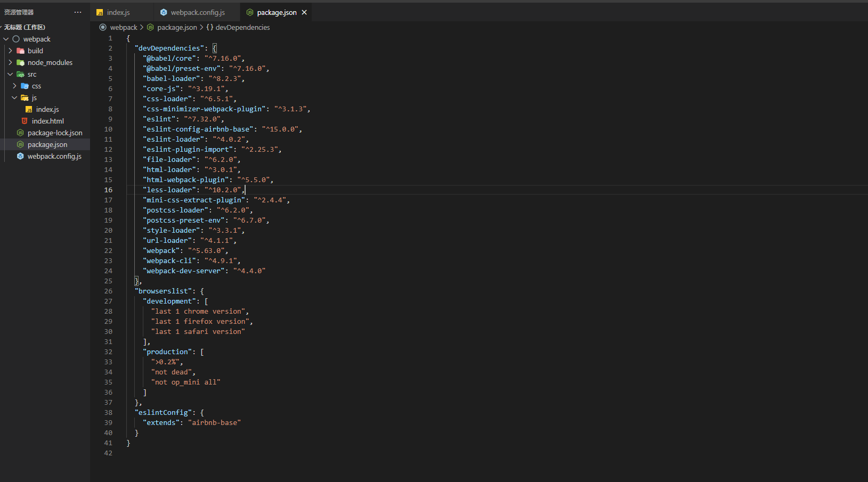Viewport: 868px width, 482px height.
Task: Collapse the webpack root folder chevron
Action: tap(6, 39)
